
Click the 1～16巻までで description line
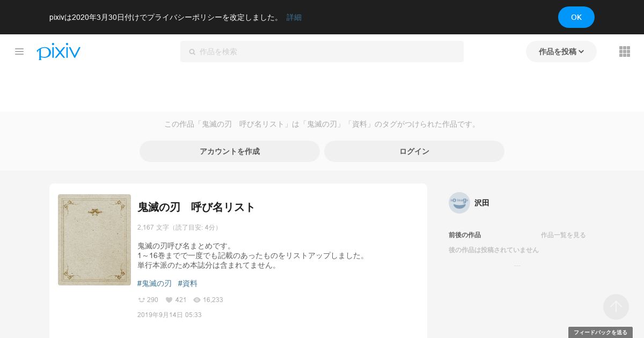[x=252, y=255]
